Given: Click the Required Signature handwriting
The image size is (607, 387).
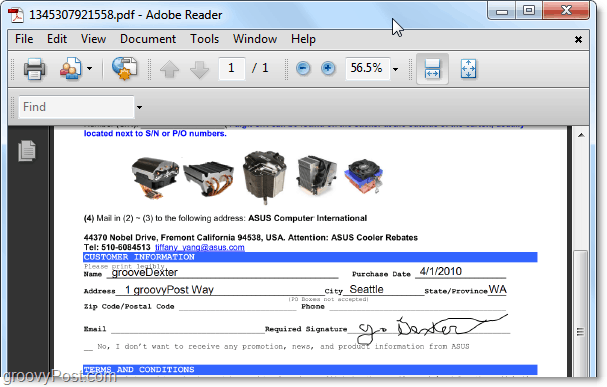Looking at the screenshot, I should pos(432,329).
